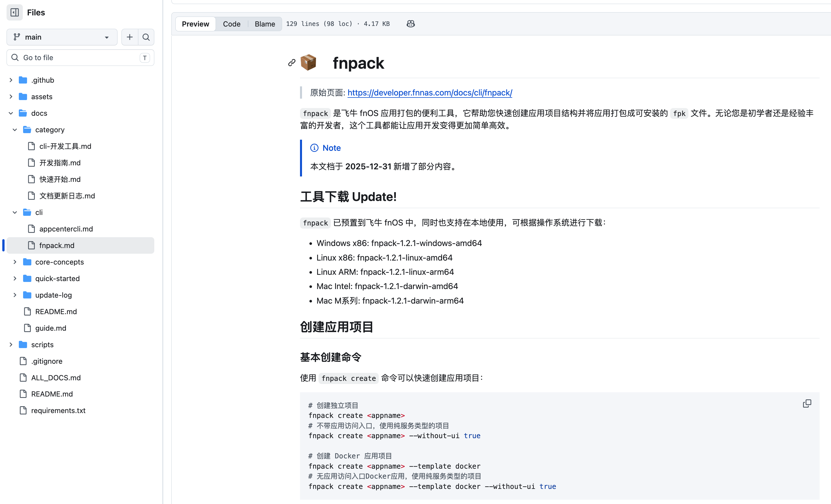This screenshot has width=831, height=504.
Task: Expand the .github folder chevron
Action: tap(11, 80)
